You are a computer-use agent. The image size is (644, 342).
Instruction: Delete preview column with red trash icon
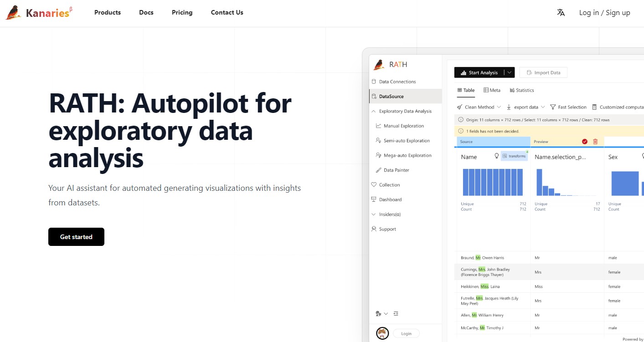click(595, 142)
